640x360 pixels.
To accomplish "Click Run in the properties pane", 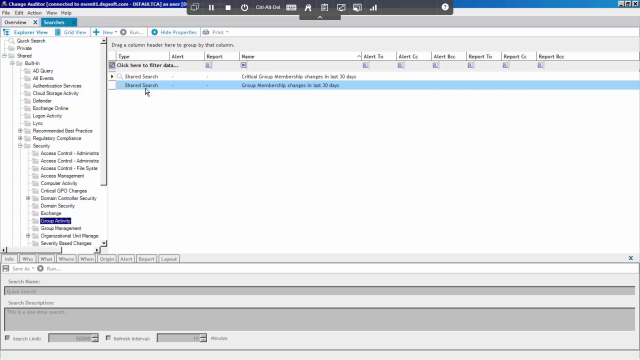I will coord(49,269).
